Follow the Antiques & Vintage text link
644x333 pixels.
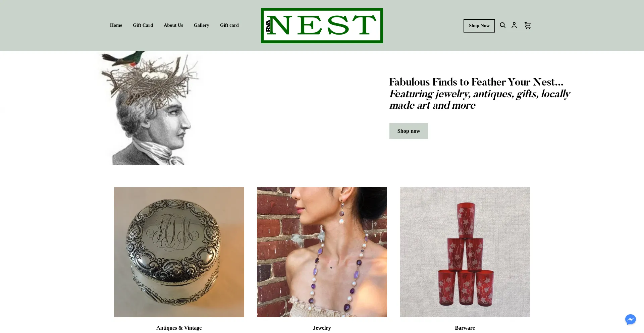point(179,328)
